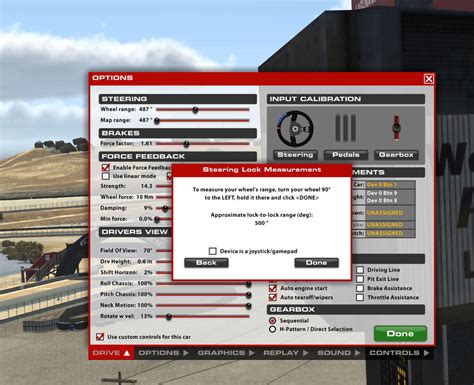Enable the Driving Line checkbox
Image resolution: width=474 pixels, height=385 pixels.
(x=360, y=270)
